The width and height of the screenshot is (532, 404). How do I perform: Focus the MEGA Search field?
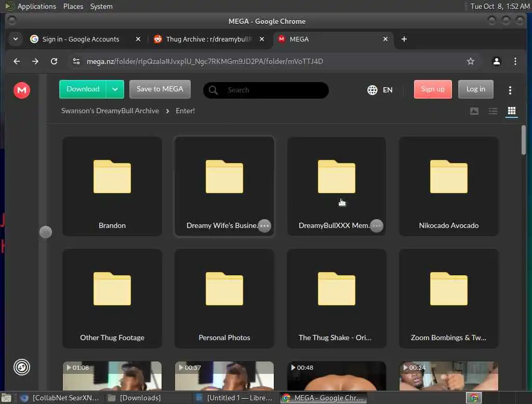click(265, 90)
